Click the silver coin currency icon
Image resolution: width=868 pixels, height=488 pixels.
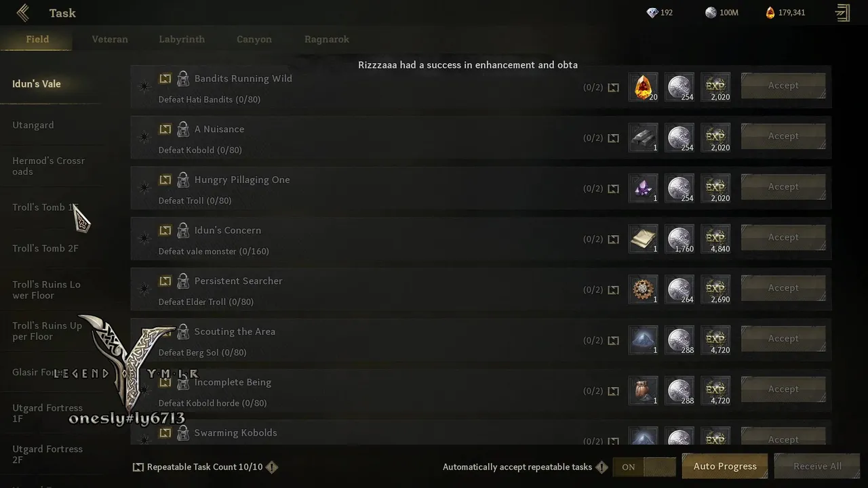tap(711, 13)
